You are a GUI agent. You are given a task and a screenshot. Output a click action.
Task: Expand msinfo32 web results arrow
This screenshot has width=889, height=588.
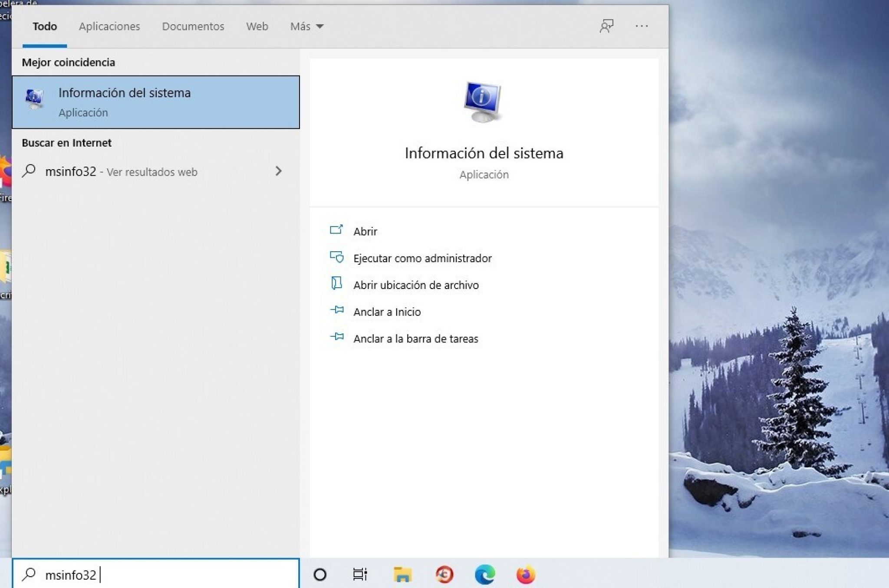278,171
